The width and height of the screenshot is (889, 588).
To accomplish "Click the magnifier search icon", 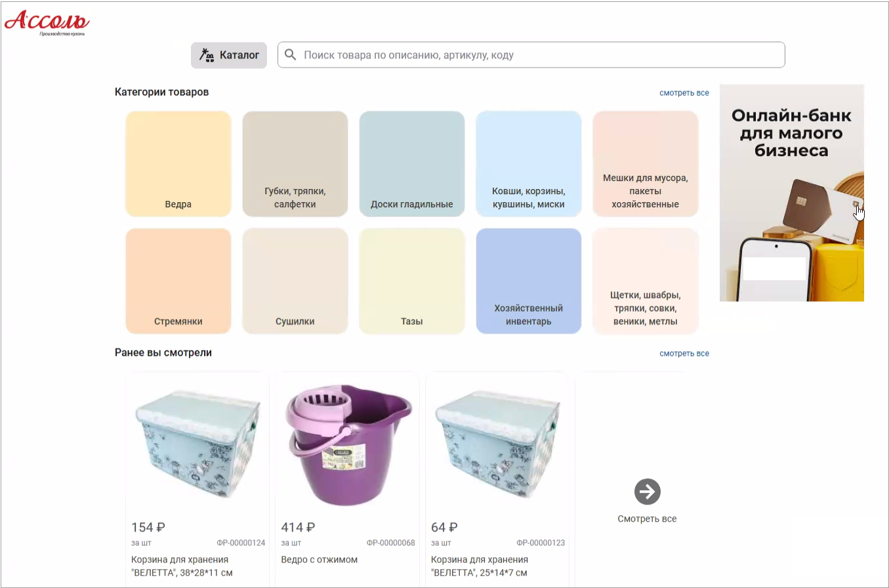I will 290,55.
